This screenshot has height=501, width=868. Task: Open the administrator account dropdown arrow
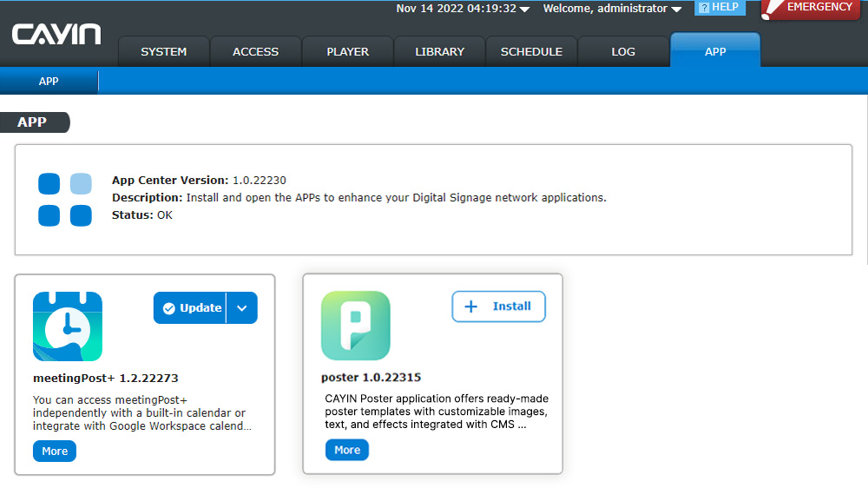pyautogui.click(x=676, y=10)
